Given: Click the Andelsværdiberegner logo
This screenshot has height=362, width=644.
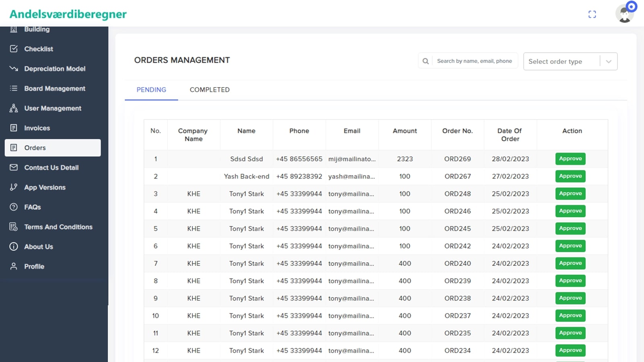Looking at the screenshot, I should [68, 14].
